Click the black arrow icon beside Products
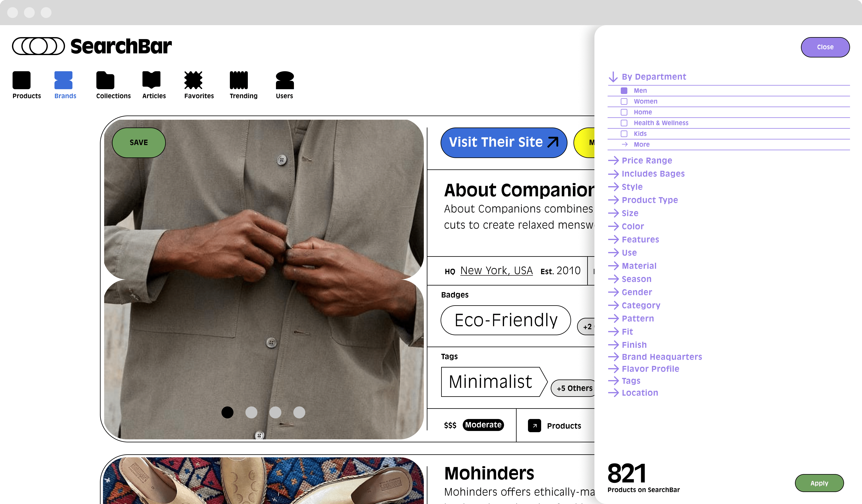Viewport: 862px width, 504px height. 534,426
